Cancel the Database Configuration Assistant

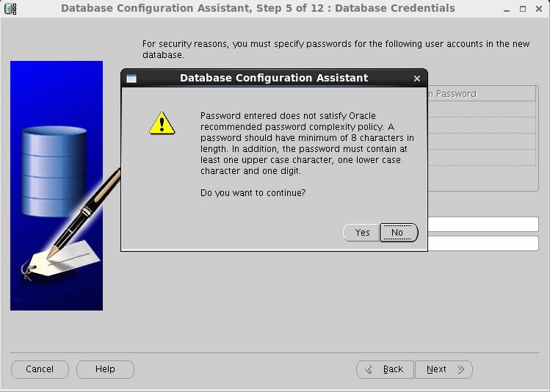40,369
